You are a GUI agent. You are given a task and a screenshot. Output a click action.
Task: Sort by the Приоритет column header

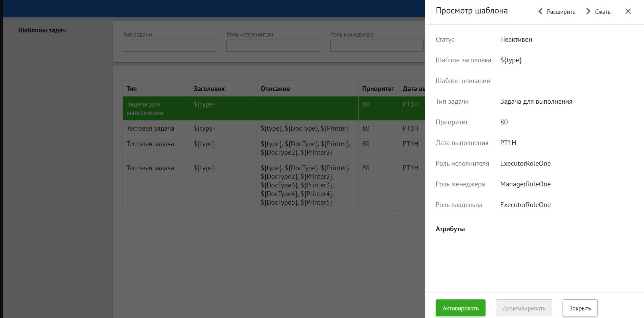pos(378,89)
